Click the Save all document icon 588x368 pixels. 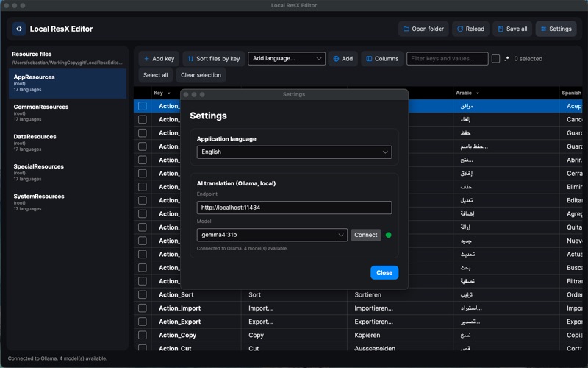coord(501,29)
